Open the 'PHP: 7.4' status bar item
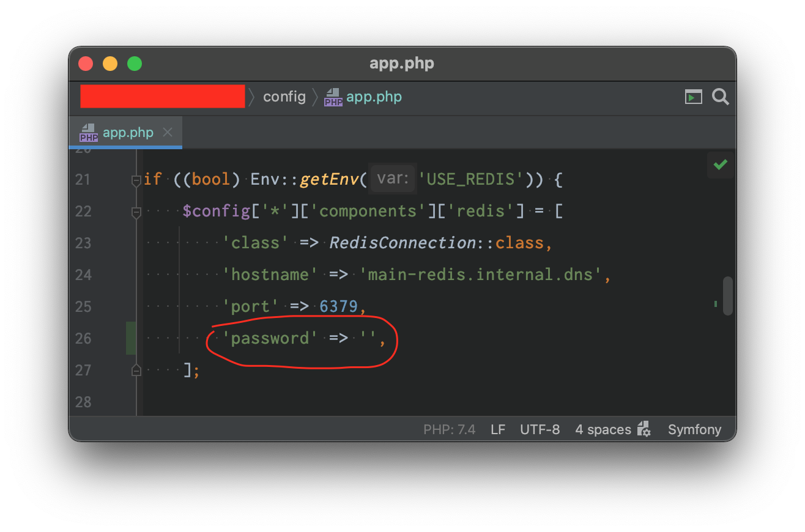805x532 pixels. (x=450, y=429)
